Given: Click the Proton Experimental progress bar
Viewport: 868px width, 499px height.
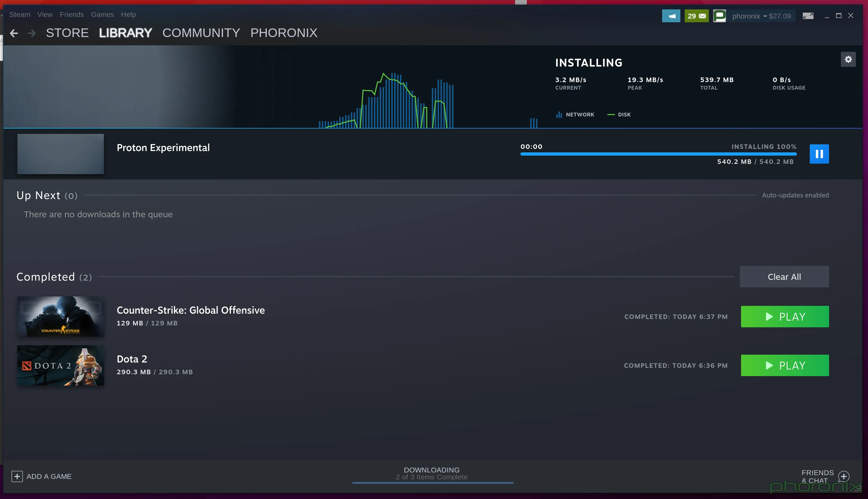Looking at the screenshot, I should [x=658, y=154].
